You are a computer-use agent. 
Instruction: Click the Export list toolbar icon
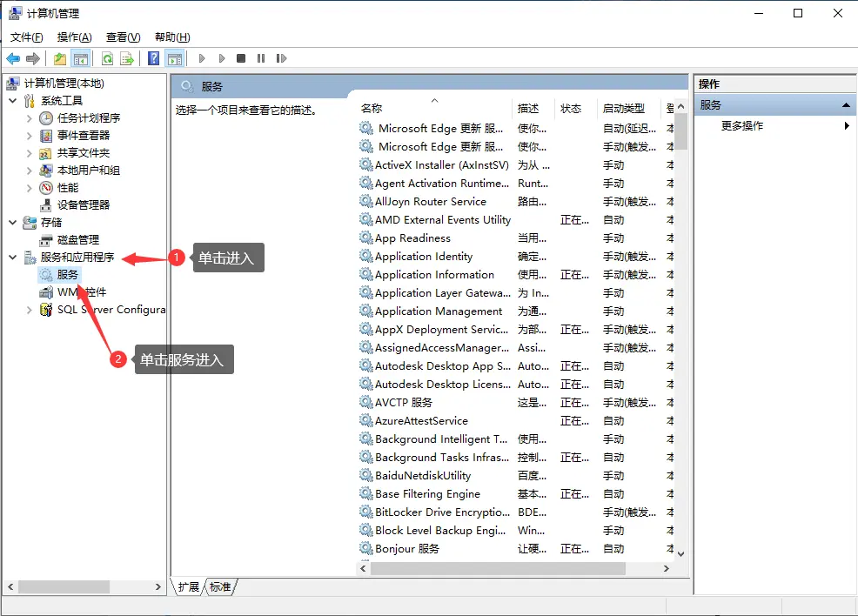pyautogui.click(x=127, y=58)
